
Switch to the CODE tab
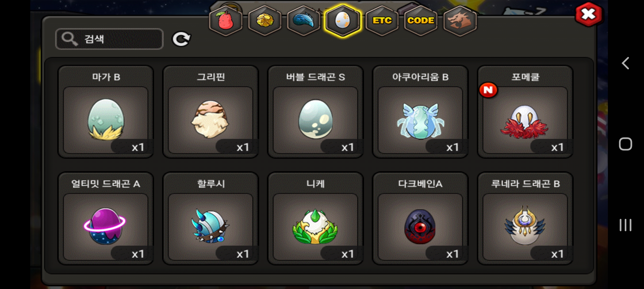pyautogui.click(x=421, y=21)
